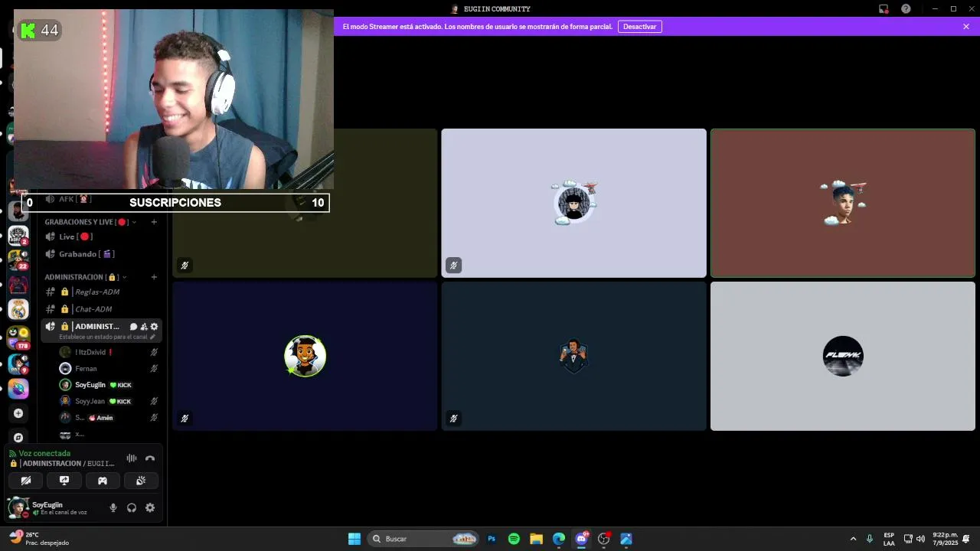
Task: Edit ADMINISTRACION voice channel settings gear
Action: click(x=154, y=327)
